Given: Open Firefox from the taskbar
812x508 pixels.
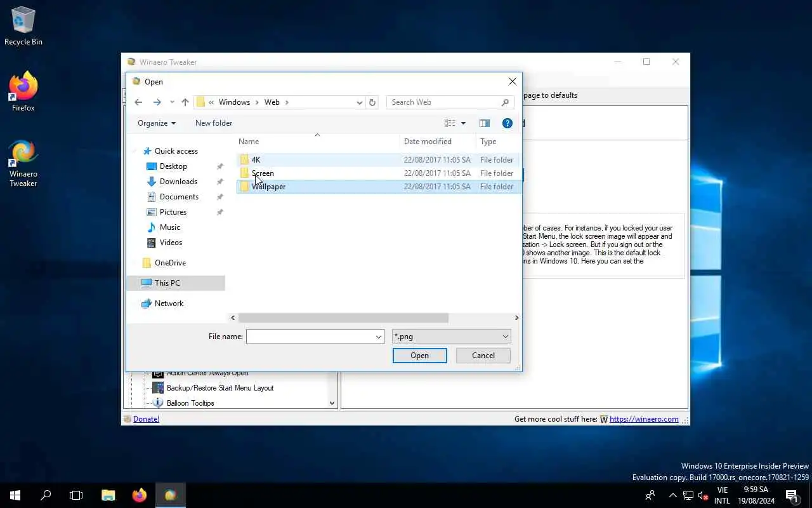Looking at the screenshot, I should coord(140,495).
